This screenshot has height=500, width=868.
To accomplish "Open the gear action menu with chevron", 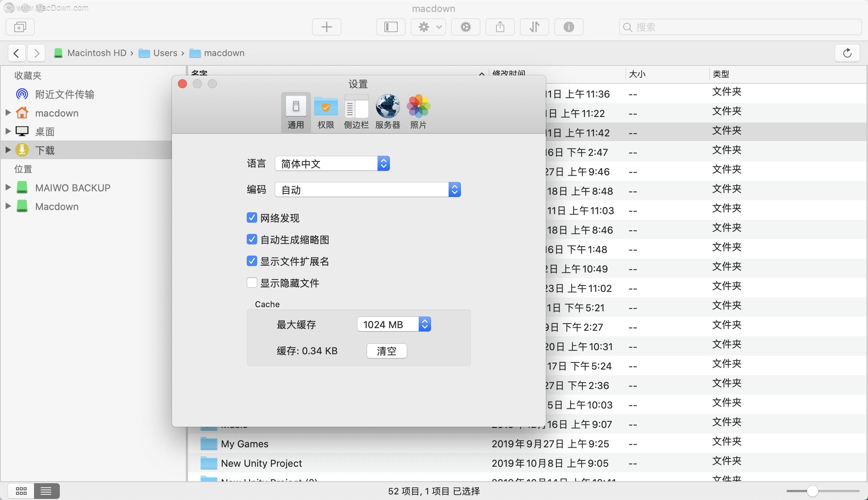I will pyautogui.click(x=428, y=27).
